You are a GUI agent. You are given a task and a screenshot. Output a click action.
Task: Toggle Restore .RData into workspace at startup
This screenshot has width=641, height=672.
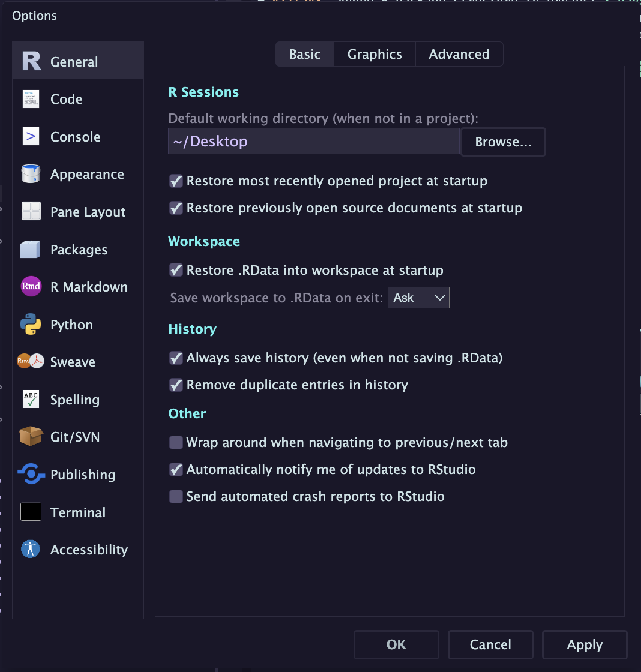pos(176,270)
